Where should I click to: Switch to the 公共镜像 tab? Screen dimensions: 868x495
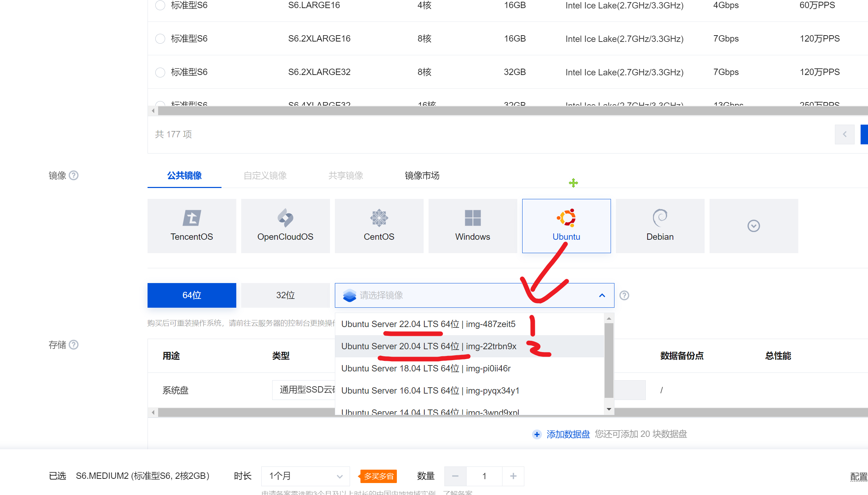click(185, 175)
